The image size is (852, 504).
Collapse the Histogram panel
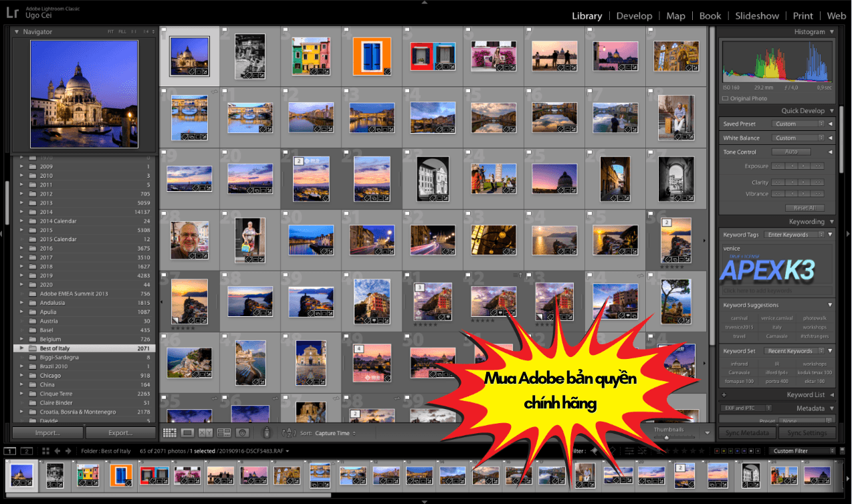832,32
